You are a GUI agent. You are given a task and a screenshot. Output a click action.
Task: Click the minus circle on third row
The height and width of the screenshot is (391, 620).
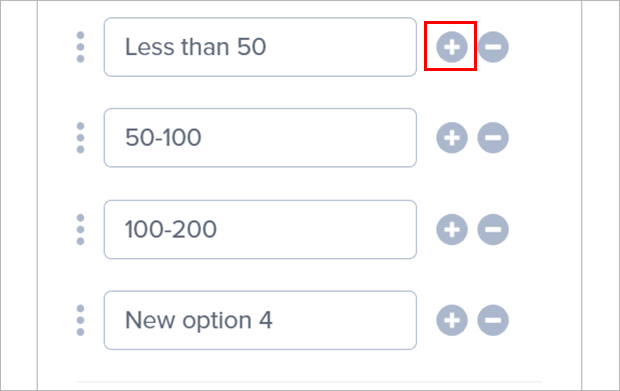[x=493, y=229]
